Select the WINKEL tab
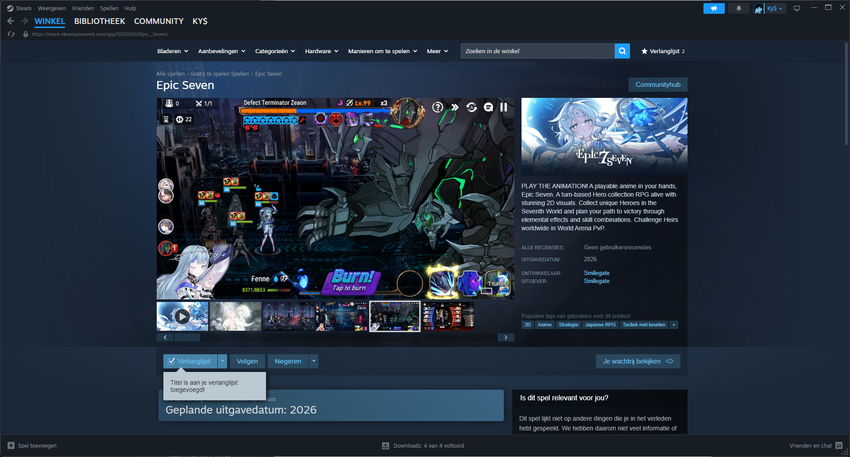 coord(50,21)
